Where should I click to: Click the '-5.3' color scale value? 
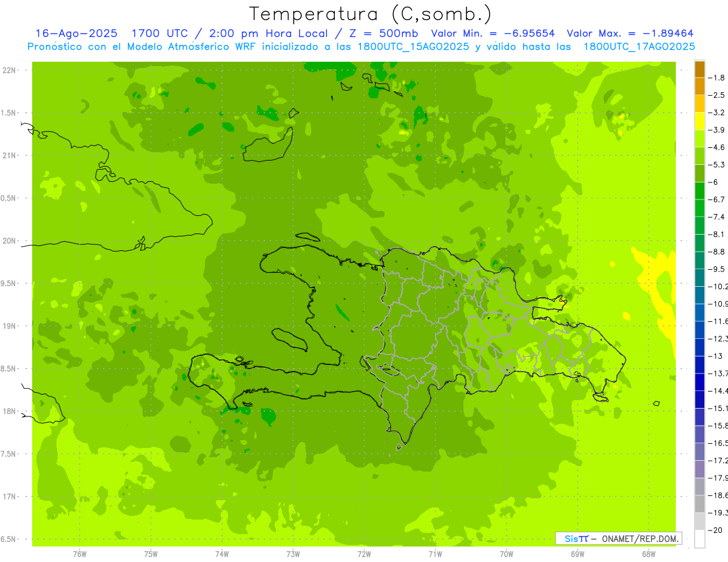click(x=718, y=165)
